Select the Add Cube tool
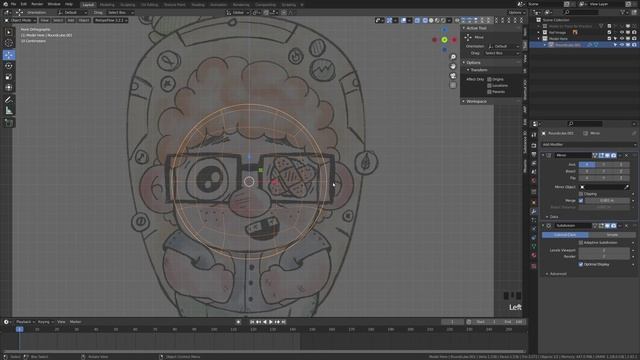 9,122
